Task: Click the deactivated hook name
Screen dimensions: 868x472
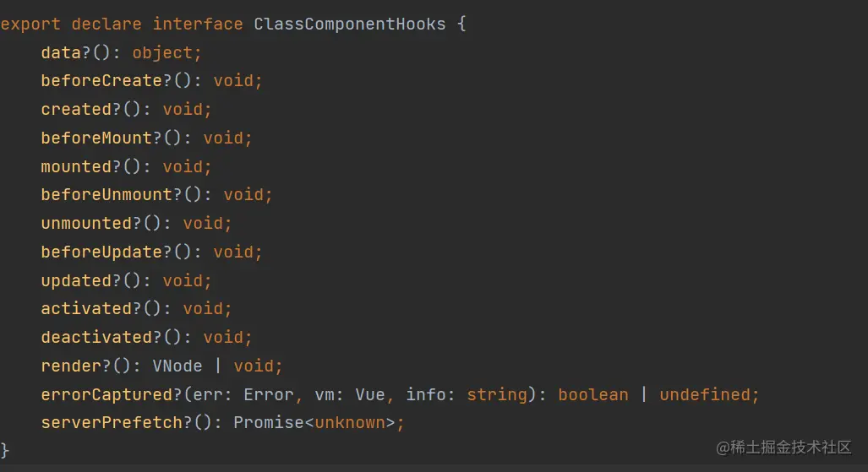Action: click(96, 338)
